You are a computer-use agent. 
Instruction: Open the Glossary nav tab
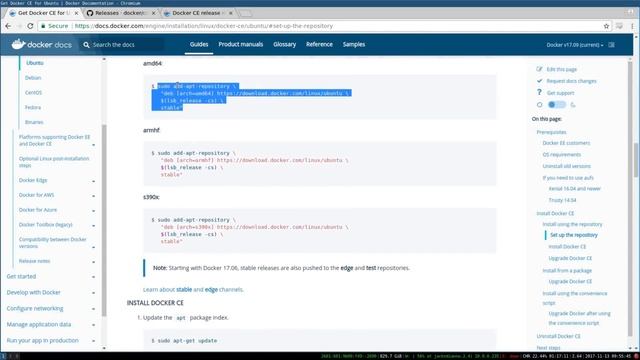point(284,44)
